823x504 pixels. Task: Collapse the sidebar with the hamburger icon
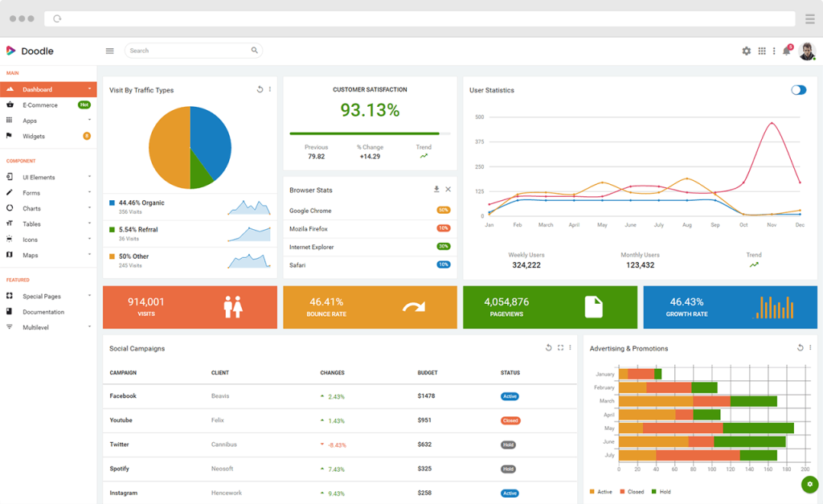[109, 50]
